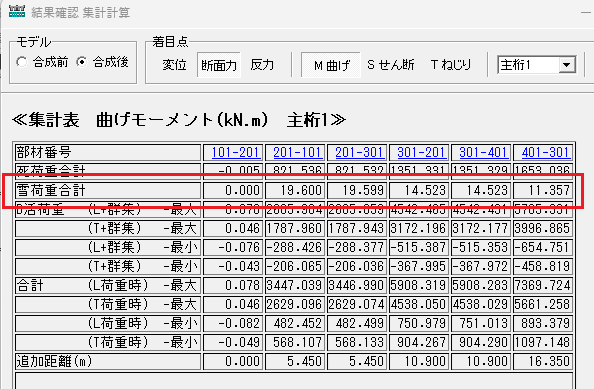This screenshot has height=389, width=594.
Task: Show T ねじり results
Action: tap(451, 65)
